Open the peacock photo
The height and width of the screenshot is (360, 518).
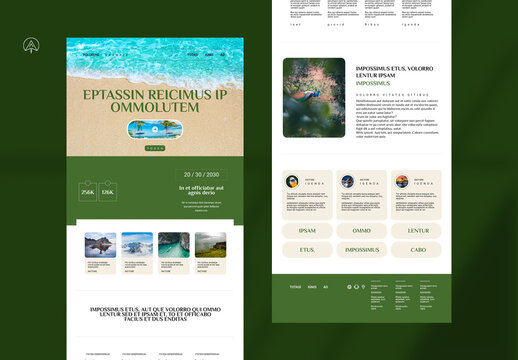[314, 98]
